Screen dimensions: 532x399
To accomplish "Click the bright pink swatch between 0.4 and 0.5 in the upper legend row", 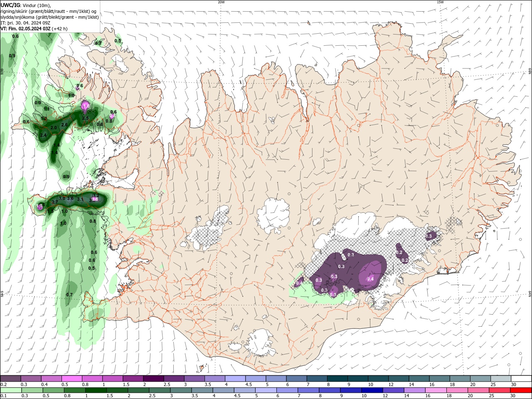I will [72, 379].
